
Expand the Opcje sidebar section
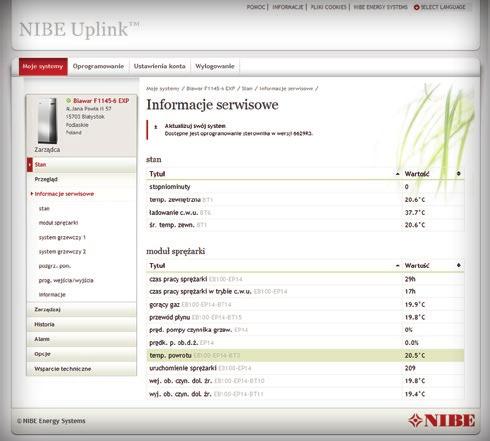point(81,354)
